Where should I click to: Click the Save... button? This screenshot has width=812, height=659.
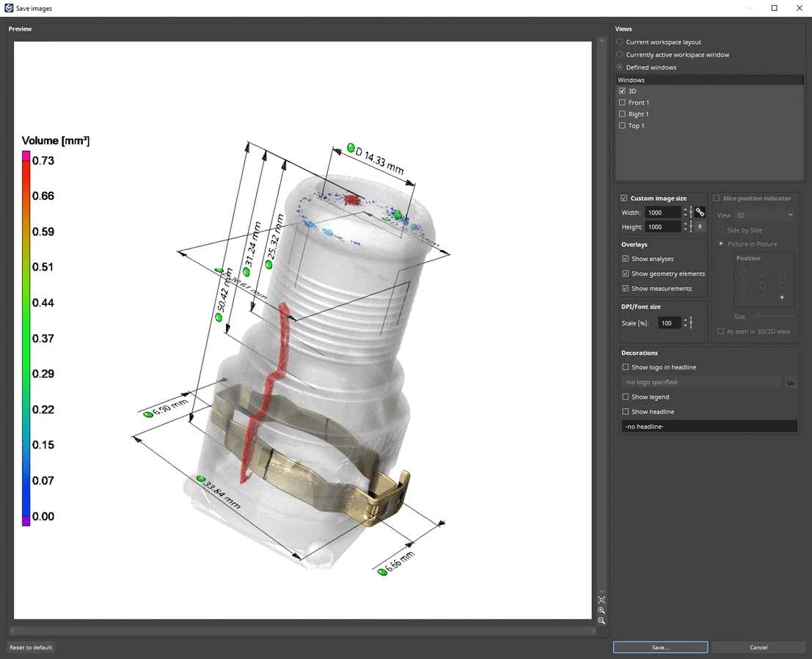660,647
